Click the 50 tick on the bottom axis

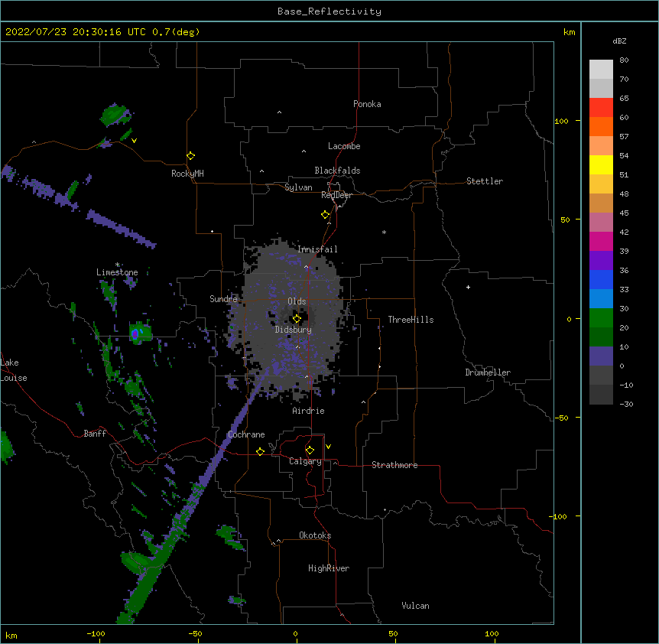pos(393,633)
